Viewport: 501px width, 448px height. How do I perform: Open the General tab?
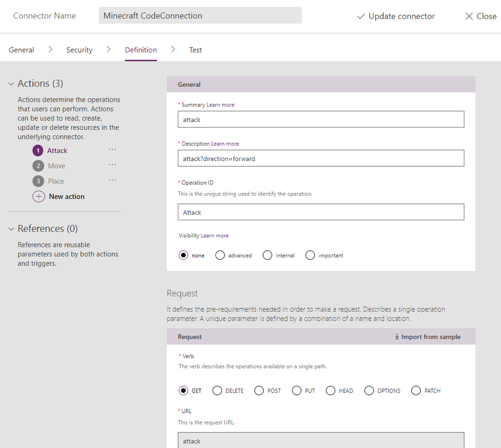click(22, 50)
